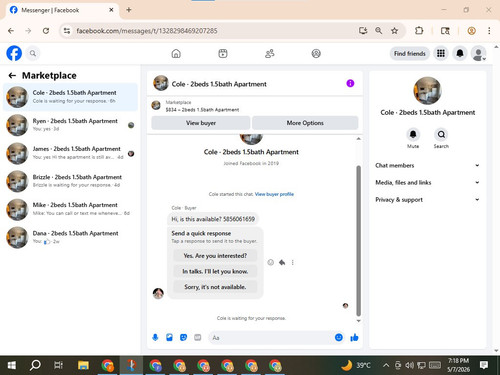This screenshot has width=500, height=375.
Task: Open the Menu grid icon
Action: [441, 53]
